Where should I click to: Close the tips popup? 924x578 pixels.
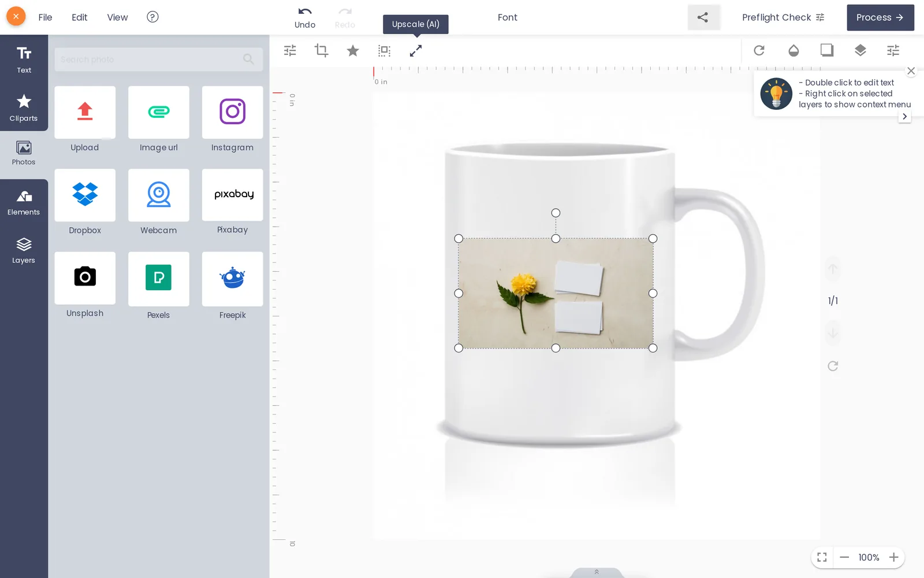tap(911, 71)
